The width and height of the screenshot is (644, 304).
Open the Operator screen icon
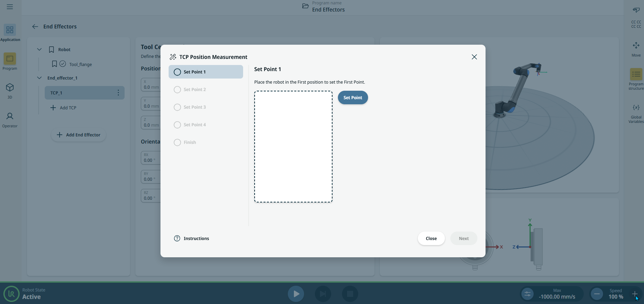pos(10,116)
